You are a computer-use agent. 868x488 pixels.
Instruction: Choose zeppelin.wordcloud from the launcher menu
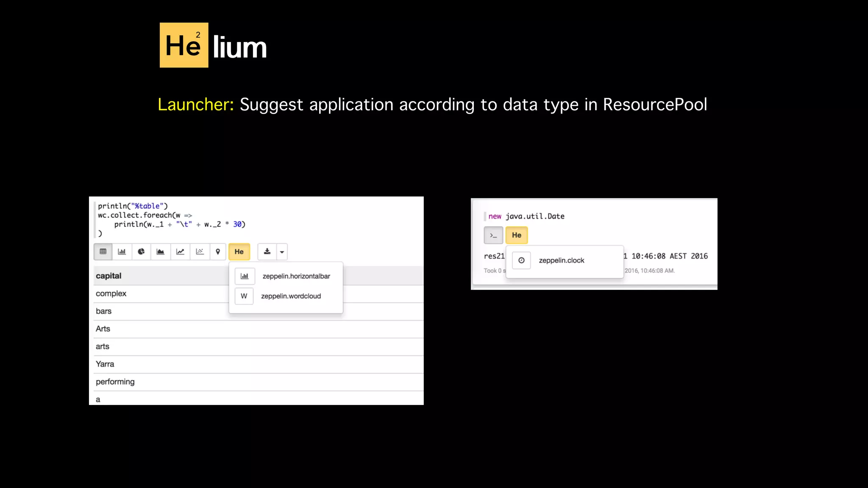[x=291, y=296]
